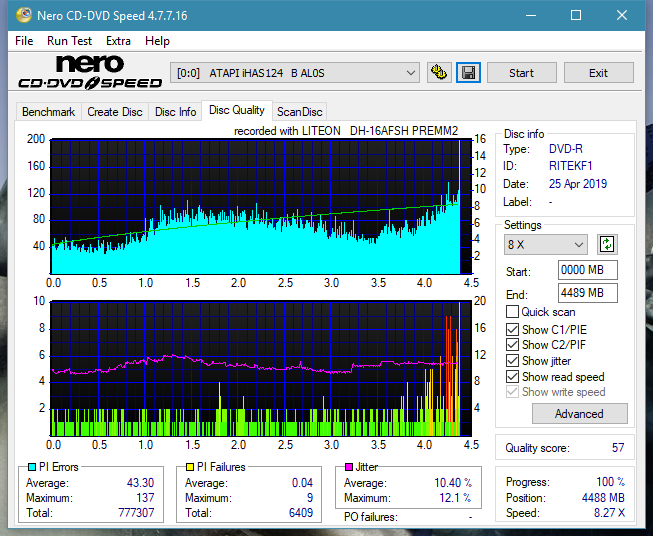
Task: Click the yellow PI Failures legend swatch
Action: [x=190, y=467]
